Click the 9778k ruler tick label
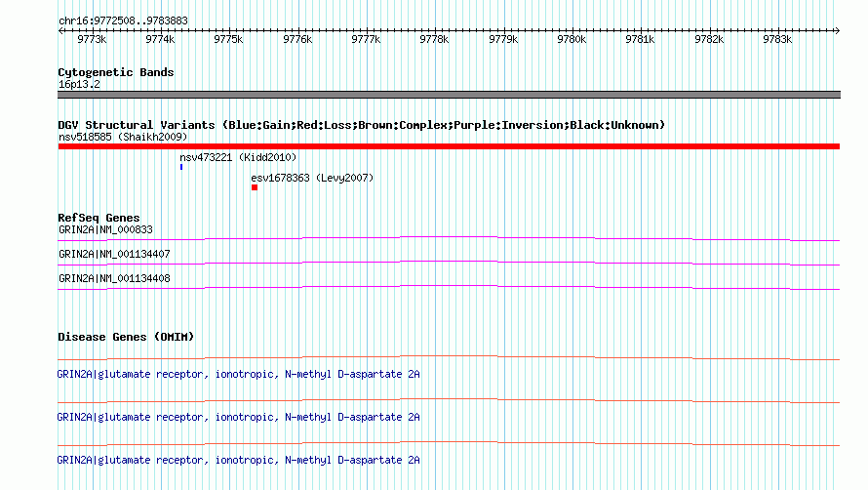The height and width of the screenshot is (490, 868). click(x=434, y=39)
